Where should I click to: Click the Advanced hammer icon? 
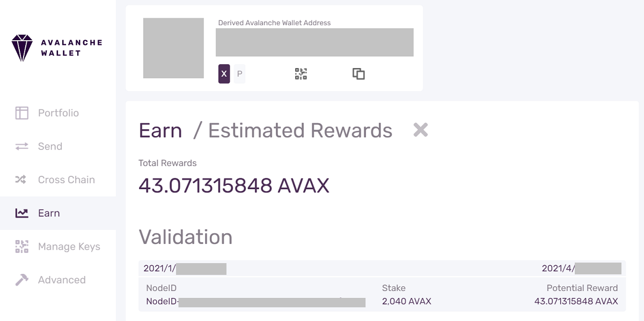(21, 280)
